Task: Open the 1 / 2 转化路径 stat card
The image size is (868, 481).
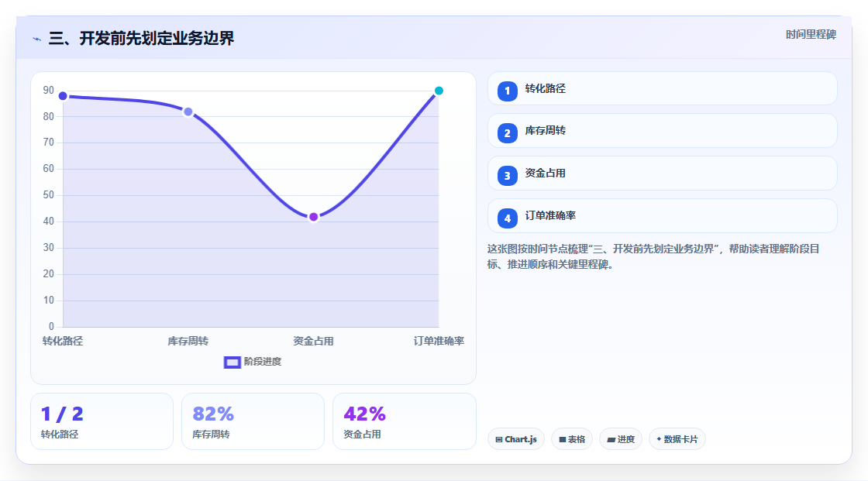Action: (x=102, y=421)
